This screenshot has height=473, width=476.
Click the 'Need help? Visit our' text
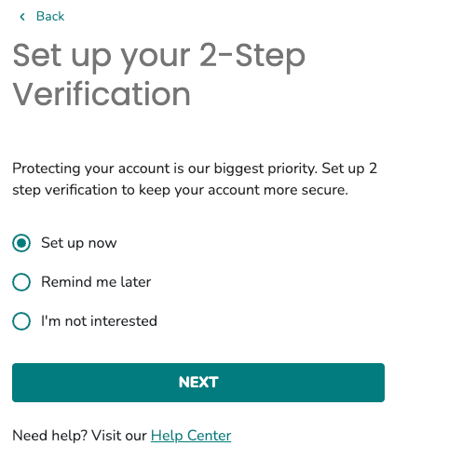click(x=79, y=436)
